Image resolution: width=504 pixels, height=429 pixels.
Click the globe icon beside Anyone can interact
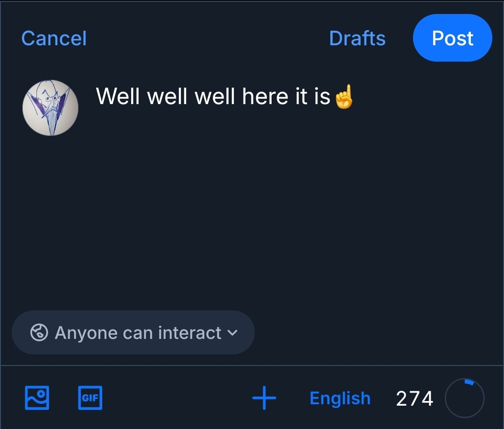(39, 333)
